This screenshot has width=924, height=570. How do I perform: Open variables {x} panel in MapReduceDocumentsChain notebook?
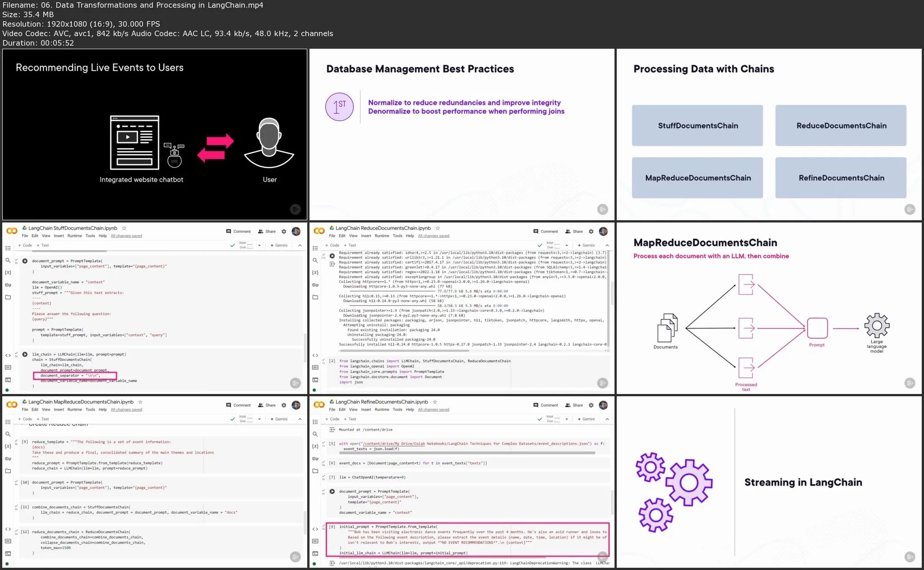[8, 446]
